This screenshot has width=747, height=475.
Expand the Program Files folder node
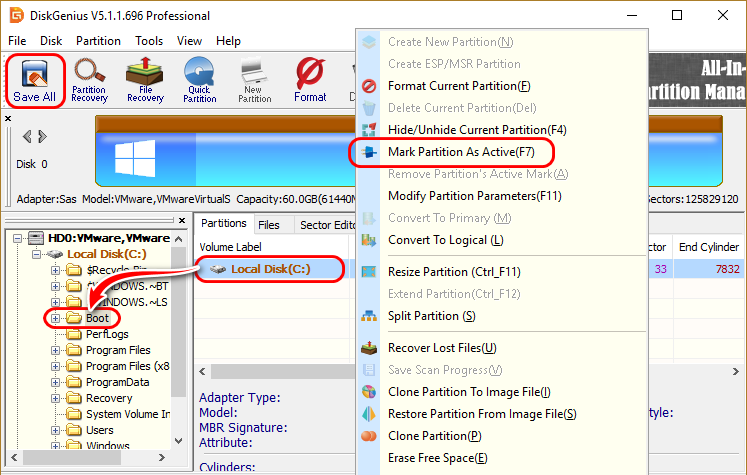[55, 350]
